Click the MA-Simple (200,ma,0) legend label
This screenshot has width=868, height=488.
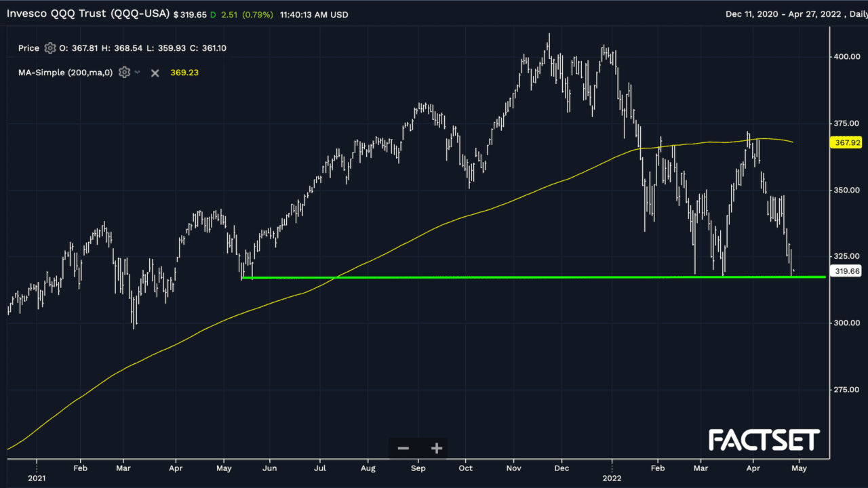[66, 73]
